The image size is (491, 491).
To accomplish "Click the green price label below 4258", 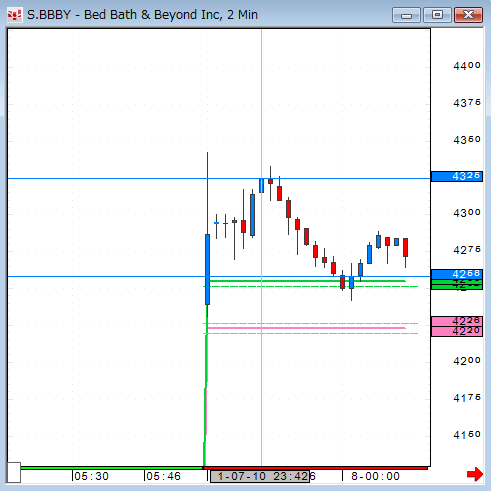I will pos(457,285).
